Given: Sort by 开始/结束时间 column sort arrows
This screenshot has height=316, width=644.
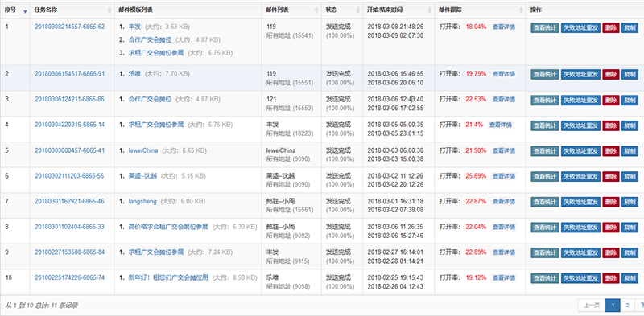Looking at the screenshot, I should 429,10.
